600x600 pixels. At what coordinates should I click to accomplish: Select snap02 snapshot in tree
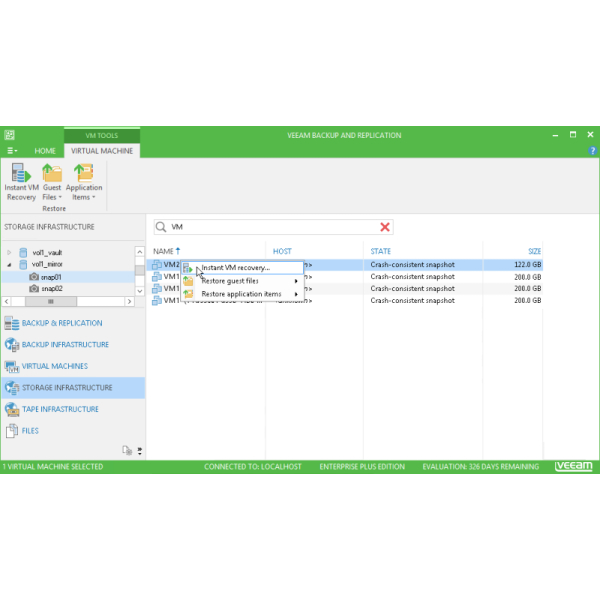(51, 288)
